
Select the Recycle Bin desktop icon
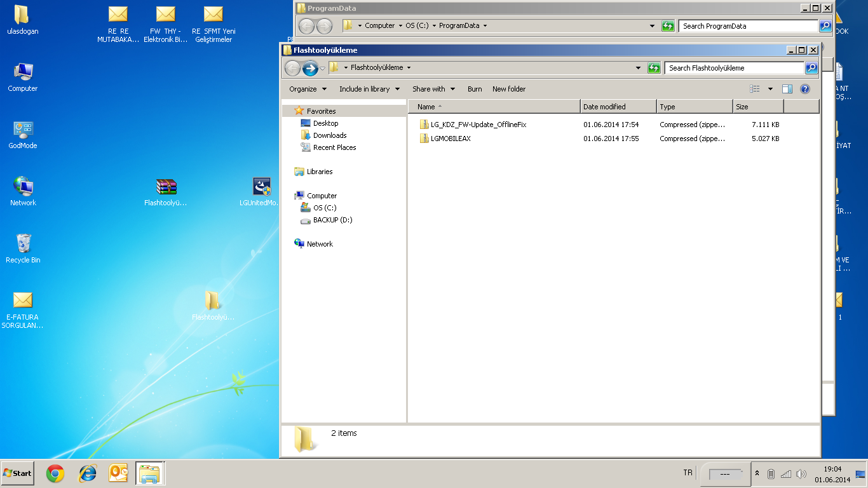click(23, 249)
